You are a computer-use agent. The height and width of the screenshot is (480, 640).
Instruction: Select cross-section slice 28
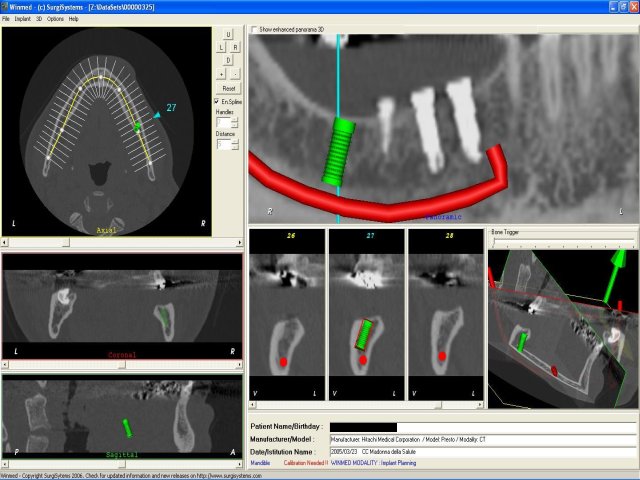446,314
